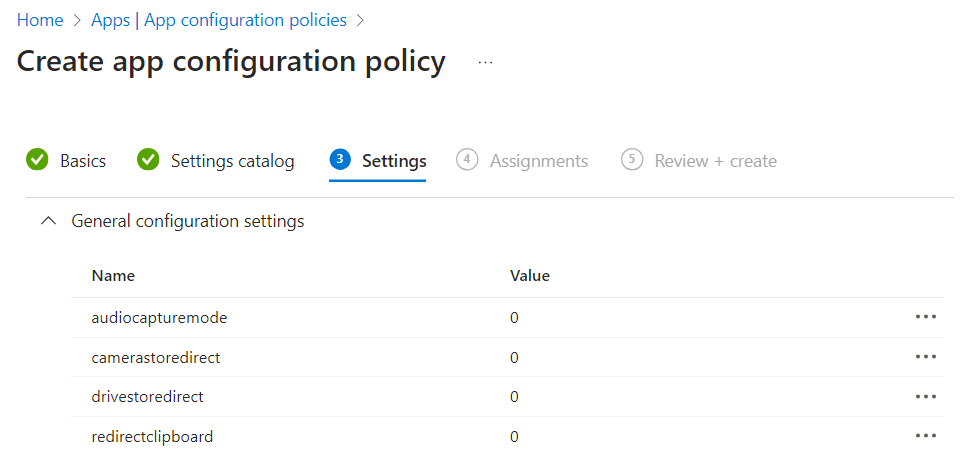Navigate to Home breadcrumb link
Viewport: 967px width, 452px height.
click(40, 20)
